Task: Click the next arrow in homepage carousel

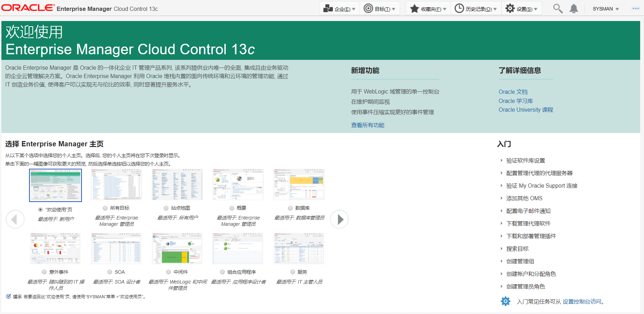Action: [339, 219]
